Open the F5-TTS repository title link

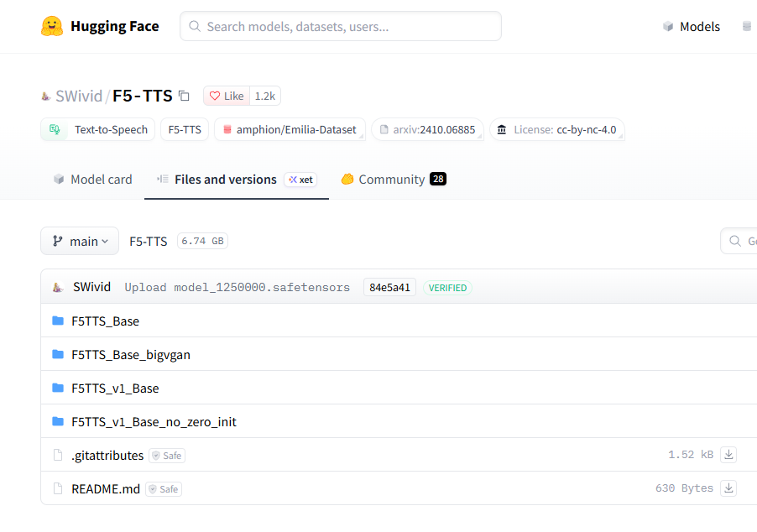click(x=143, y=96)
